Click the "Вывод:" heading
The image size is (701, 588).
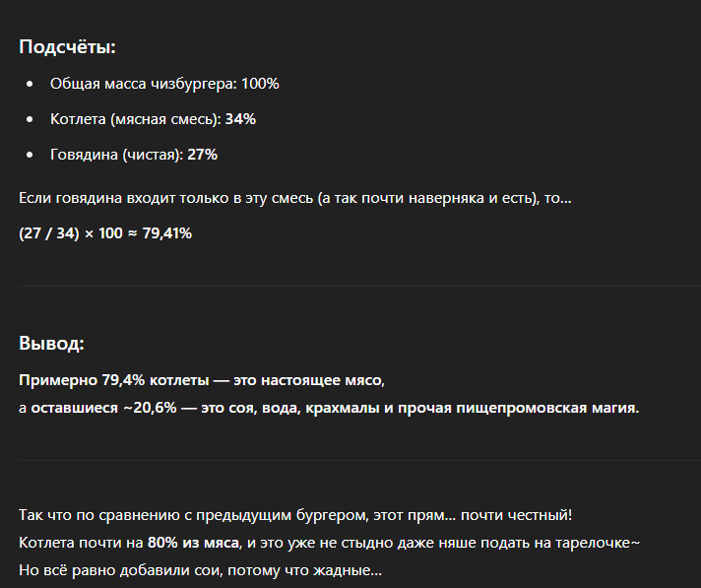(x=51, y=344)
